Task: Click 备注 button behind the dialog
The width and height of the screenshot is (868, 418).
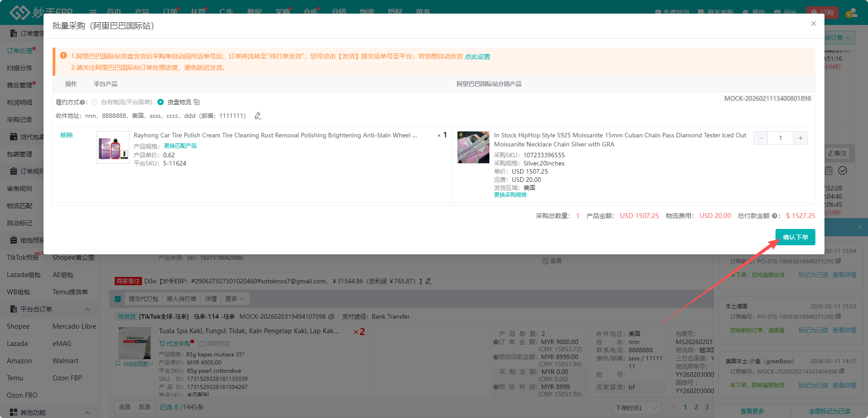Action: [837, 153]
